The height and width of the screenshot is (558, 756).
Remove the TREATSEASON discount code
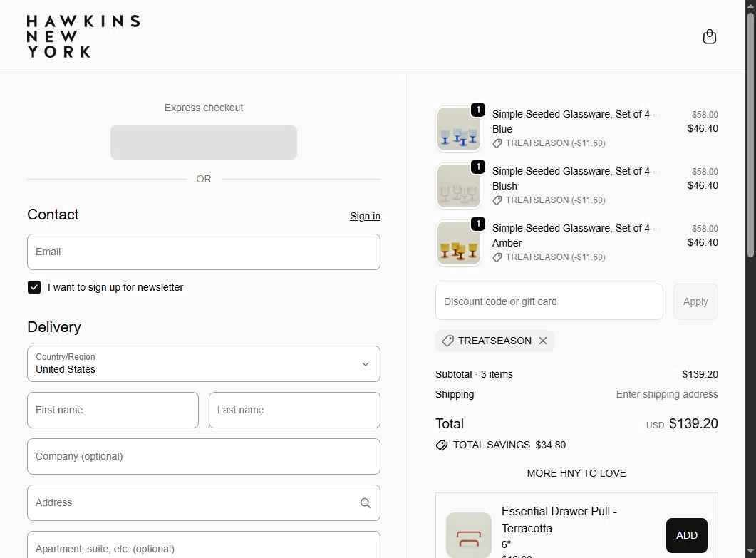[543, 341]
